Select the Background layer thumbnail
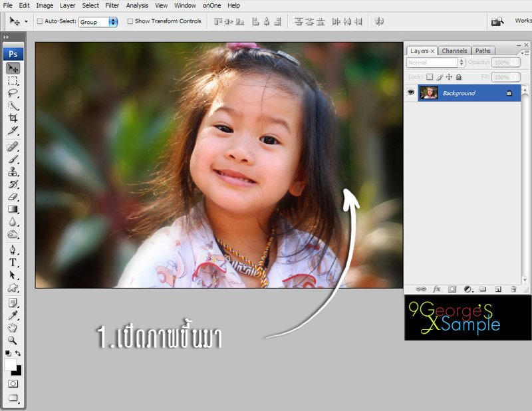Image resolution: width=532 pixels, height=411 pixels. click(x=428, y=92)
